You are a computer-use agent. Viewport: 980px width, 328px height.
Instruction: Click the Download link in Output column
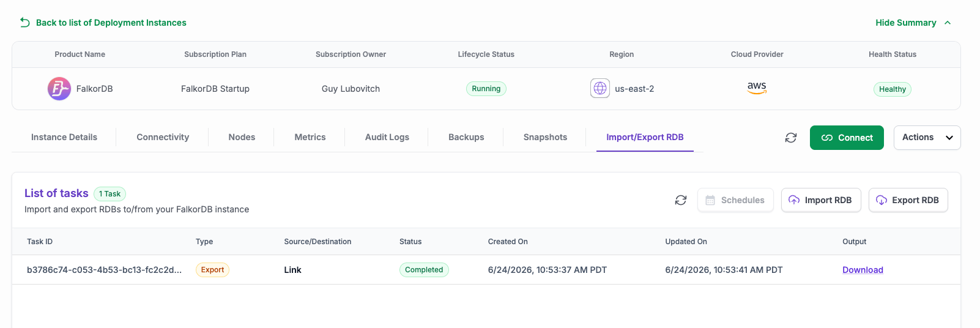(863, 270)
